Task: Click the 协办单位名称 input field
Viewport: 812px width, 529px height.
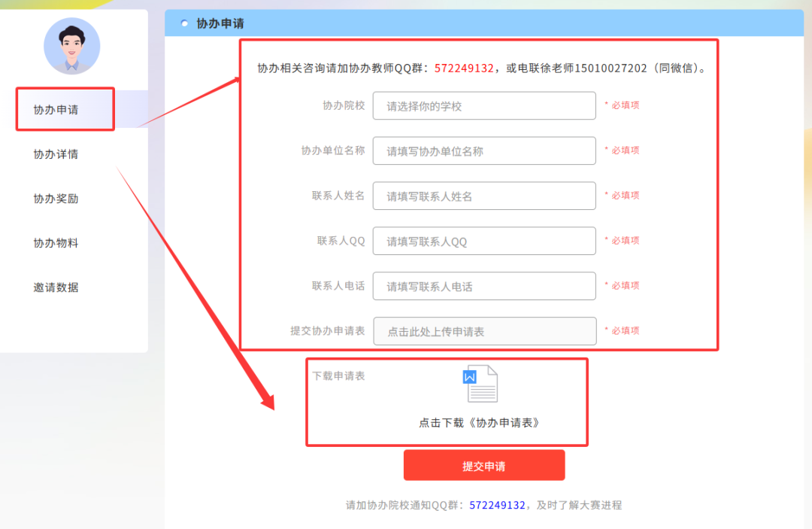Action: pyautogui.click(x=484, y=150)
